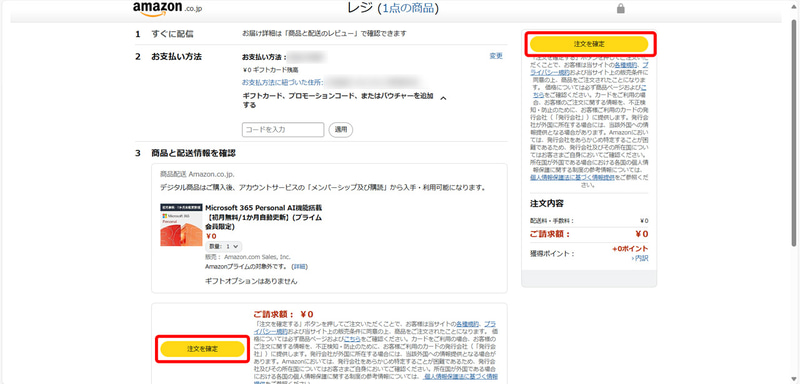Select the 販売: Amazon.com Sales, Inc. text

pos(247,257)
